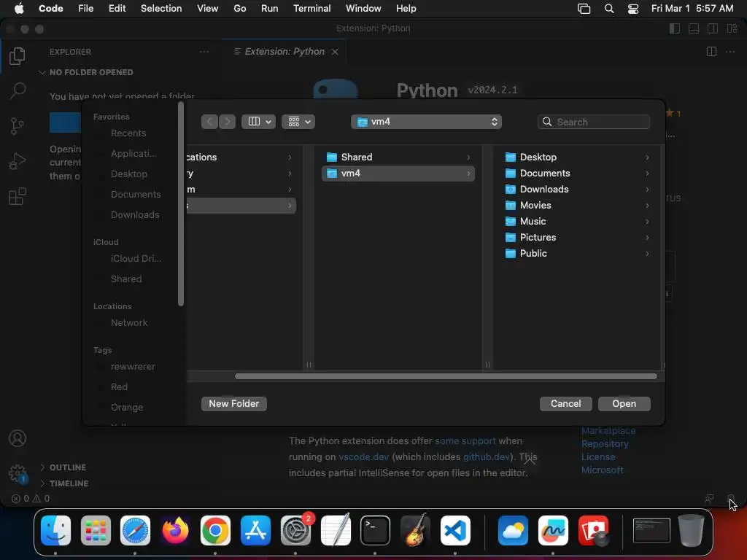Select the vm4 folder in column view
The width and height of the screenshot is (747, 560).
pyautogui.click(x=398, y=174)
